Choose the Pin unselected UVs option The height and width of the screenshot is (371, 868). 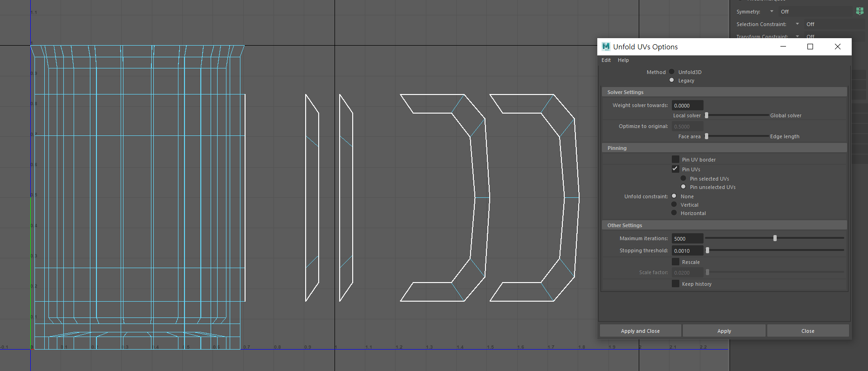[683, 187]
